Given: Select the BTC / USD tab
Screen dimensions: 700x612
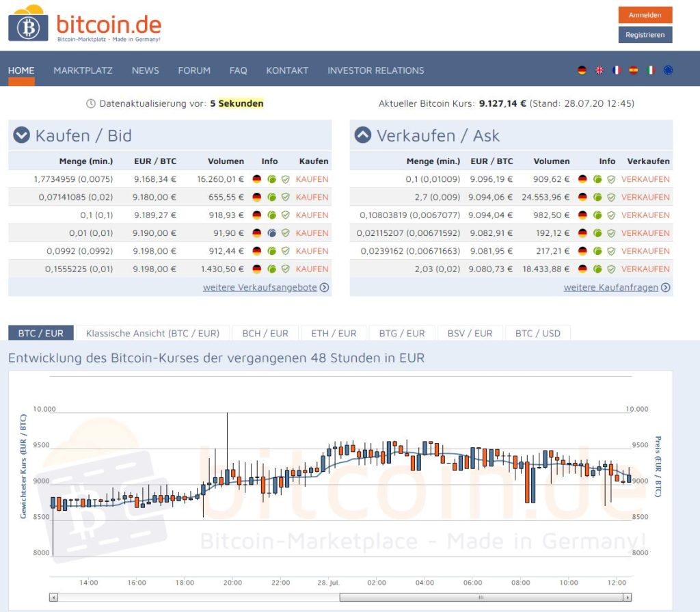Looking at the screenshot, I should (x=538, y=333).
